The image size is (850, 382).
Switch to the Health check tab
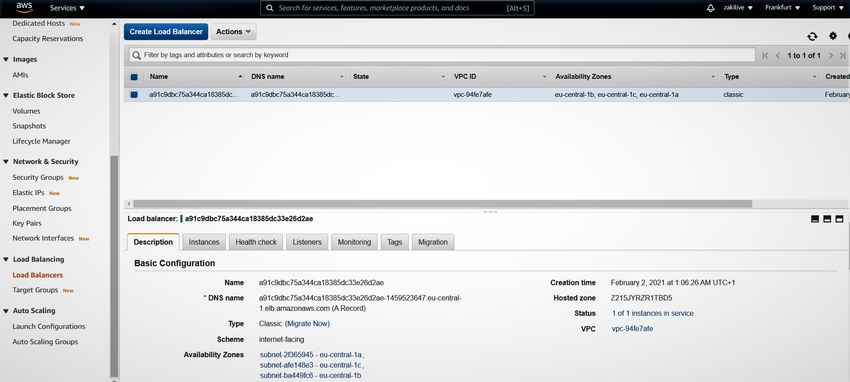click(x=256, y=242)
